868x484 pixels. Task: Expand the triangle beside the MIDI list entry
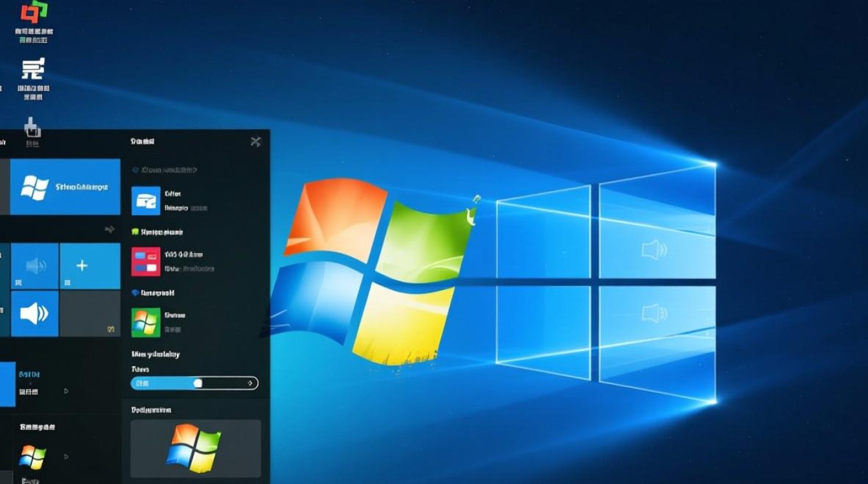coord(67,390)
